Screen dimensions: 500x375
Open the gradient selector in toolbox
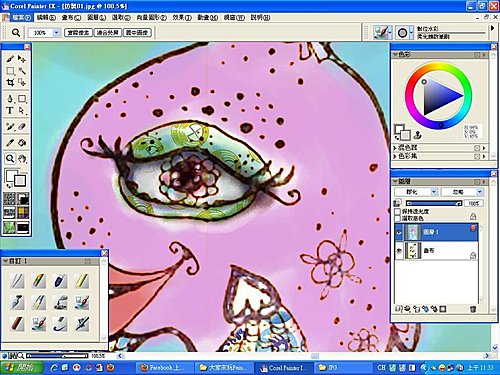pos(23,199)
